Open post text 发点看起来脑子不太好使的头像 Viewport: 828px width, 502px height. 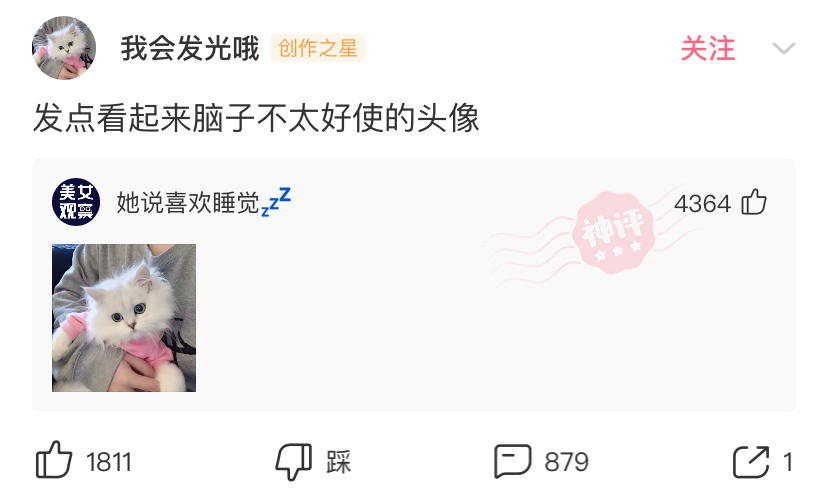tap(256, 118)
